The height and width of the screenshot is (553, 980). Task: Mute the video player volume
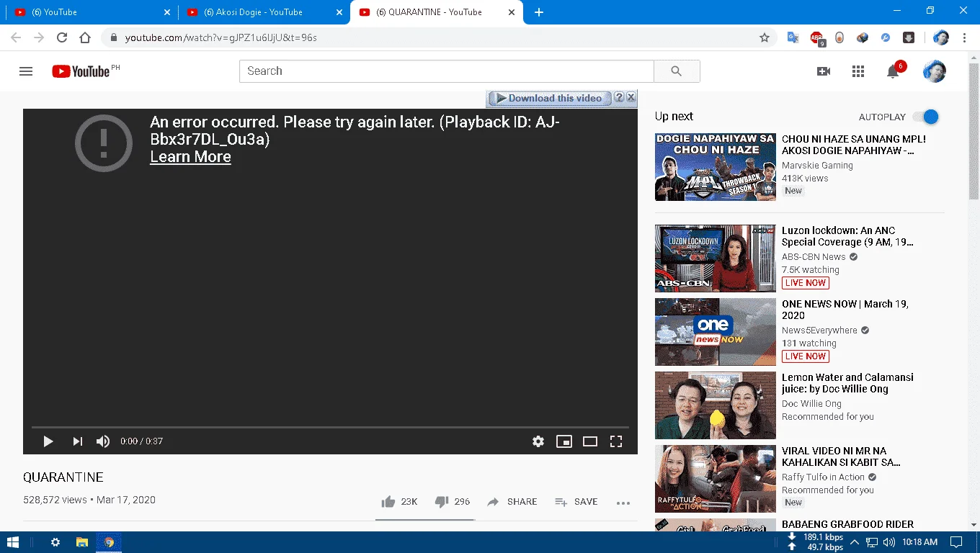103,441
